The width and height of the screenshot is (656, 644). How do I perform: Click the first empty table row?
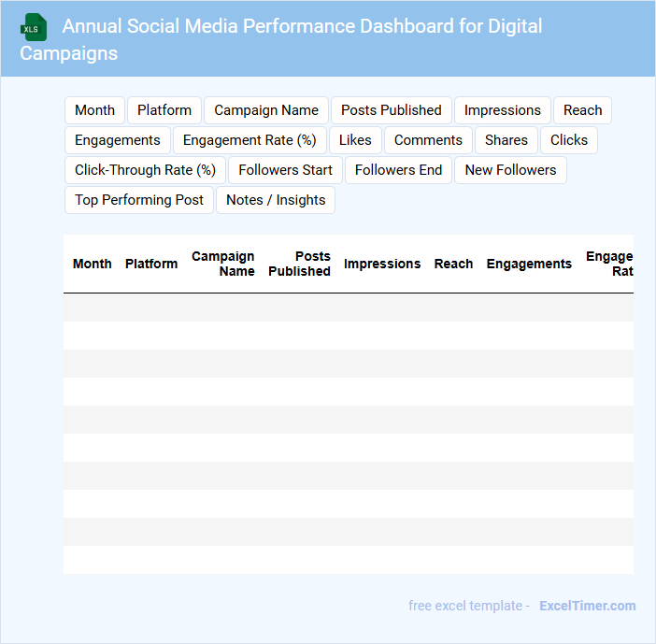point(348,308)
